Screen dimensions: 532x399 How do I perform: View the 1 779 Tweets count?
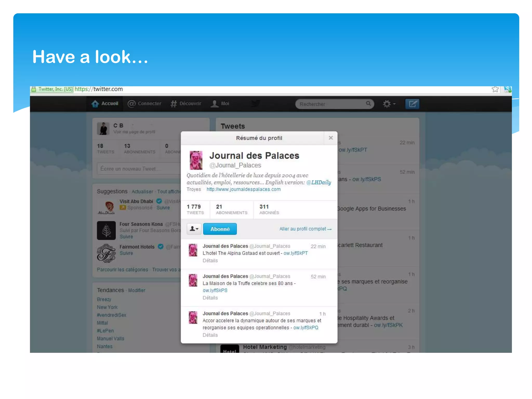(x=195, y=209)
